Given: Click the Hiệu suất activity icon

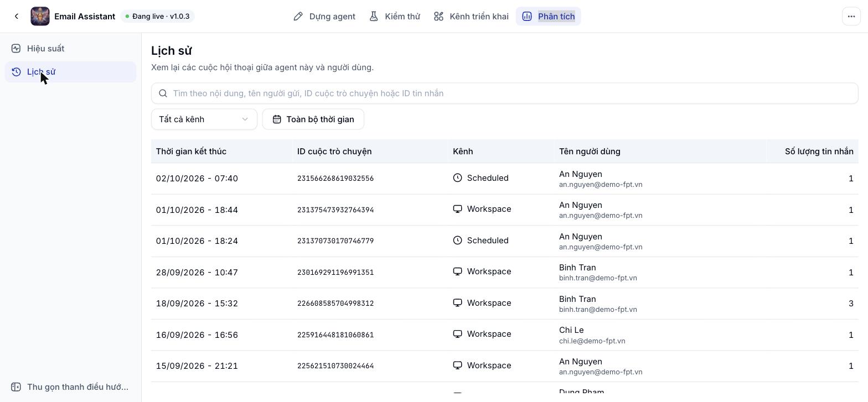Looking at the screenshot, I should pyautogui.click(x=17, y=49).
